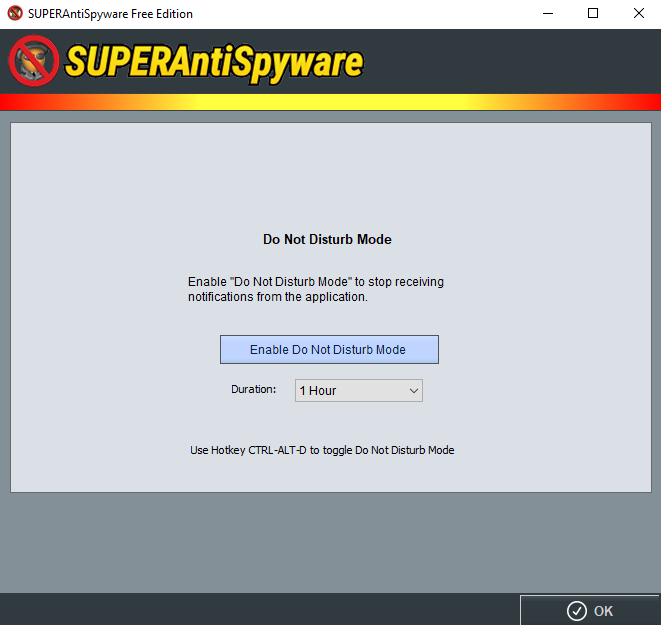Click the 'Enable "Do Not Disturb Mode" to stop' description
The image size is (661, 625).
(x=316, y=289)
